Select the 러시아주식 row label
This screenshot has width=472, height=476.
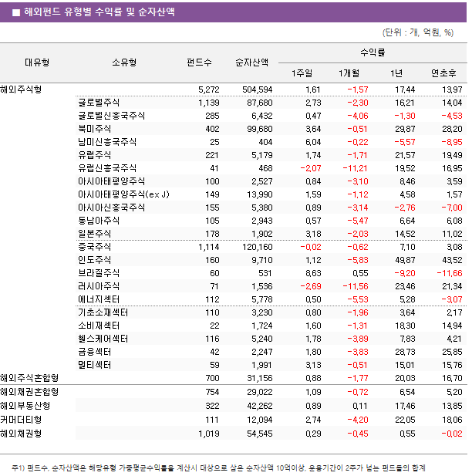(x=99, y=286)
